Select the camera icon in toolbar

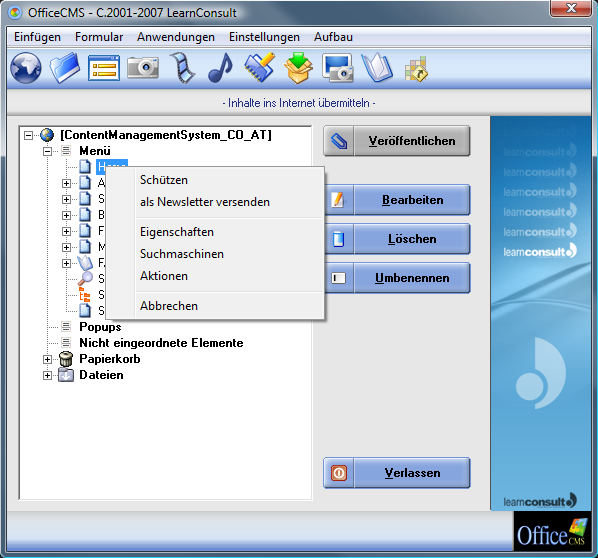coord(143,68)
